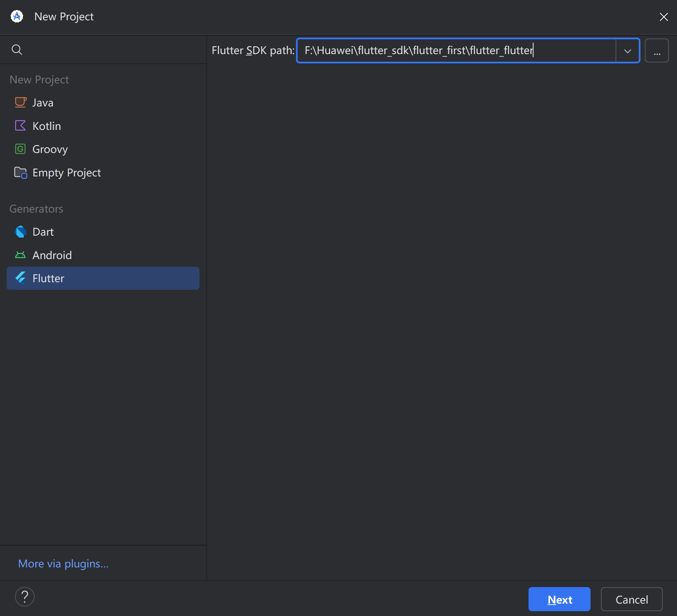Viewport: 677px width, 616px height.
Task: Click the Kotlin logo icon
Action: coord(20,126)
